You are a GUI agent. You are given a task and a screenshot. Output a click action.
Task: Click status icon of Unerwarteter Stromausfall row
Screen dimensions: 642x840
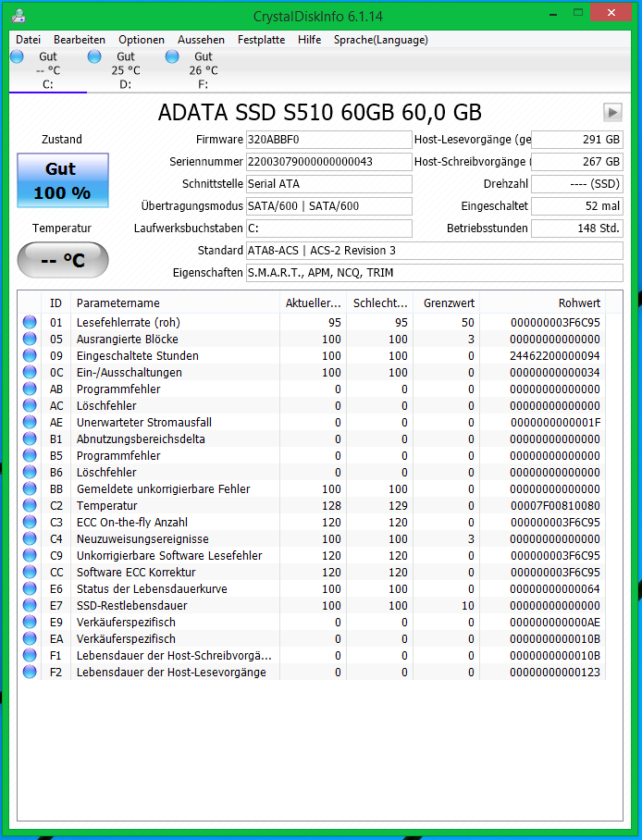30,422
